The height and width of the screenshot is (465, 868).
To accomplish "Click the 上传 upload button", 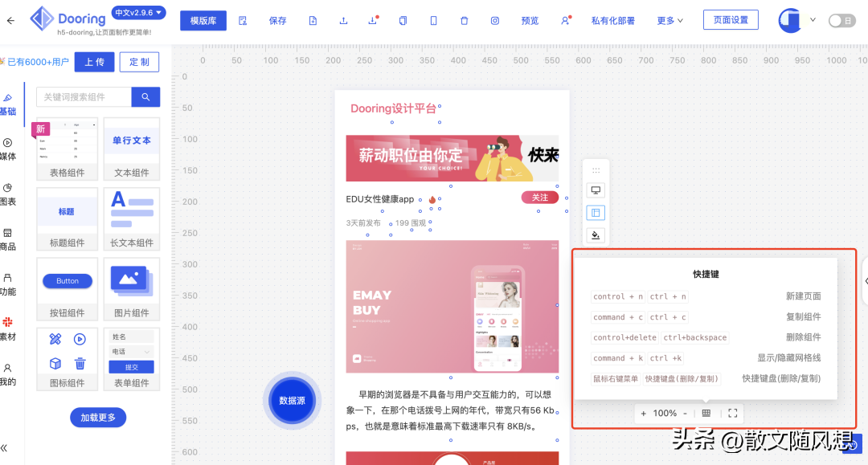I will click(x=94, y=62).
